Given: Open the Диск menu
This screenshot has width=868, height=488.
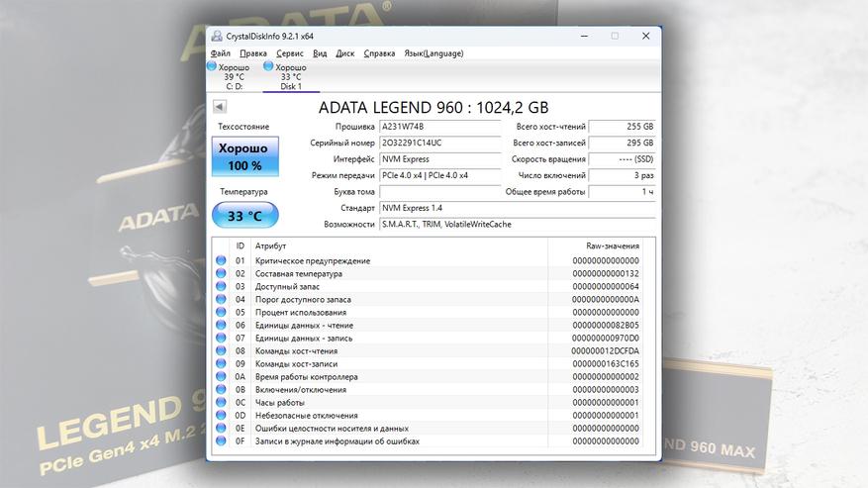Looking at the screenshot, I should coord(344,53).
